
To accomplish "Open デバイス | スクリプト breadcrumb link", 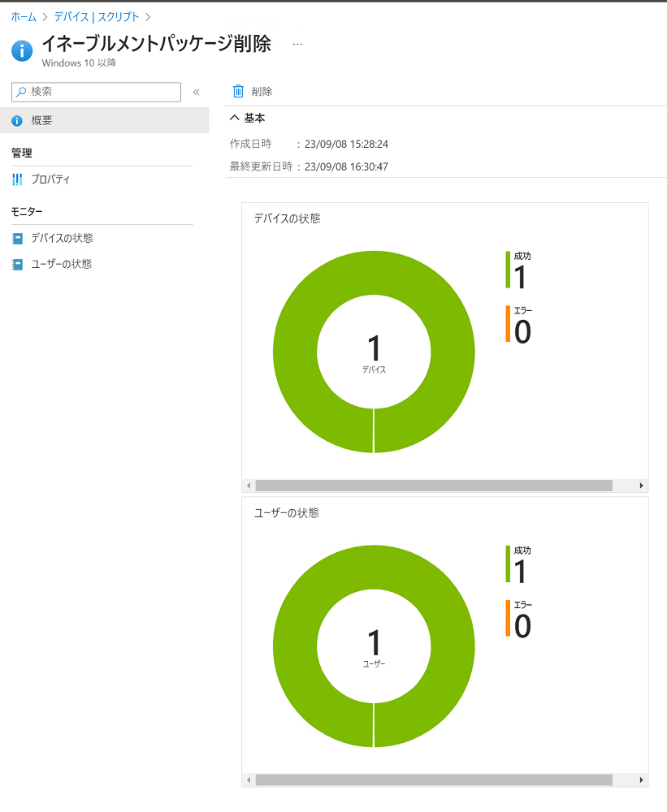I will (x=97, y=16).
